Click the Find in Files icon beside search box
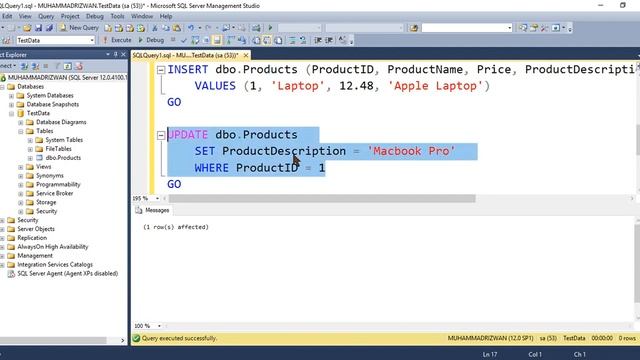 tap(414, 28)
